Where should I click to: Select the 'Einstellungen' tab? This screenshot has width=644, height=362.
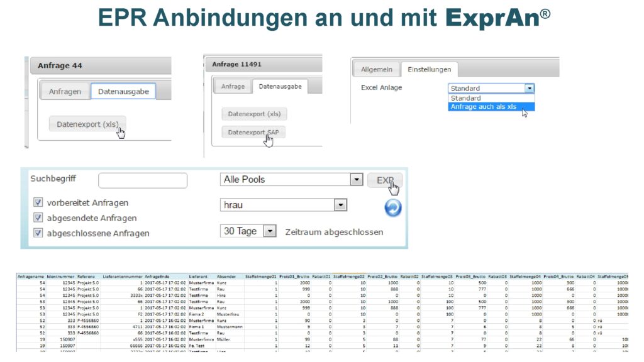429,69
